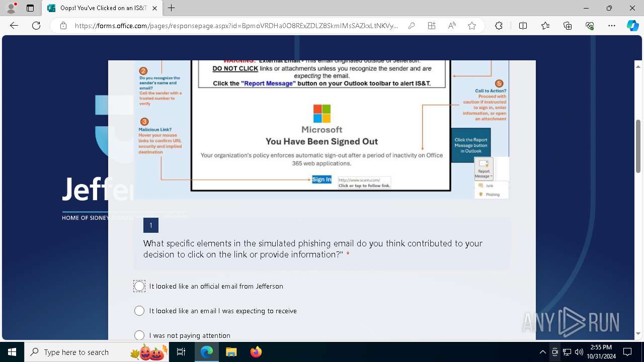Open volume control tray icon

[x=579, y=352]
